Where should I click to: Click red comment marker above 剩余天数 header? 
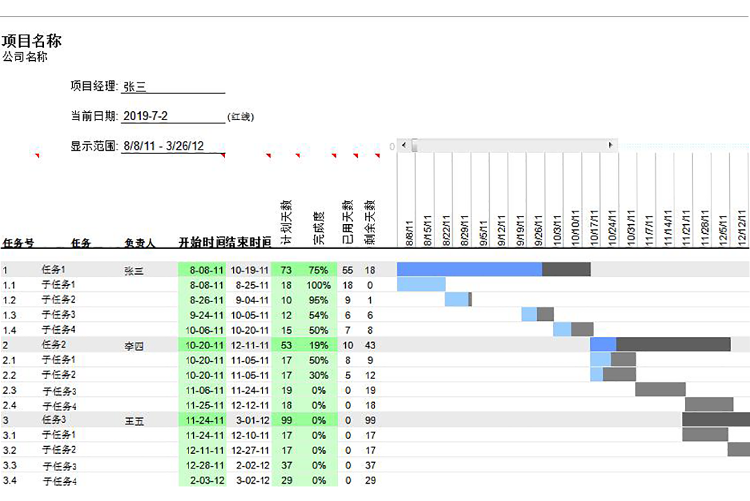point(375,156)
